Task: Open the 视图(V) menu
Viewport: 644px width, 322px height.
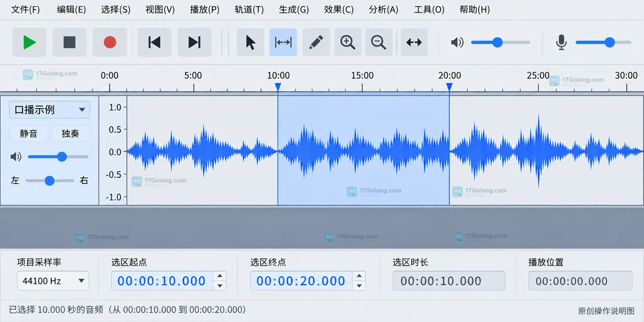Action: 160,10
